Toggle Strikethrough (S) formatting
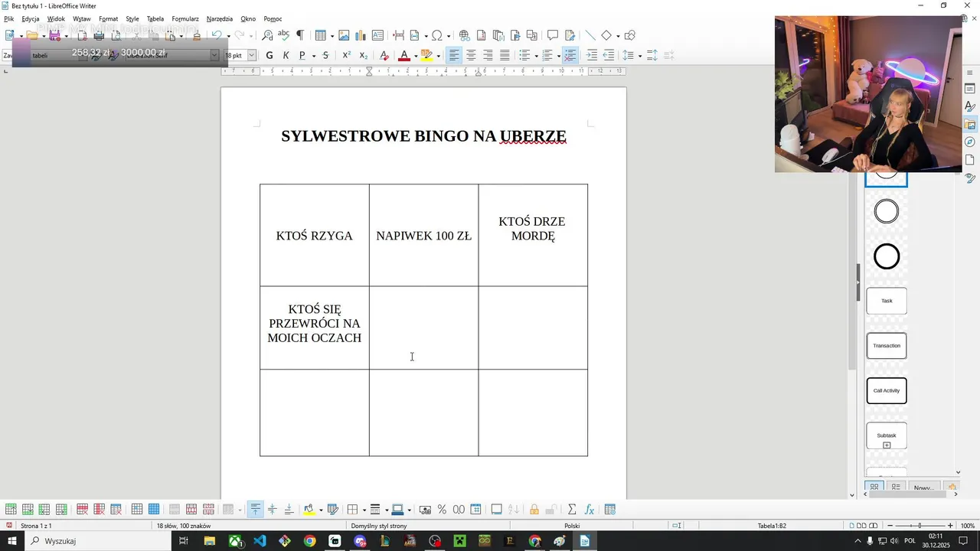The image size is (980, 551). [325, 55]
